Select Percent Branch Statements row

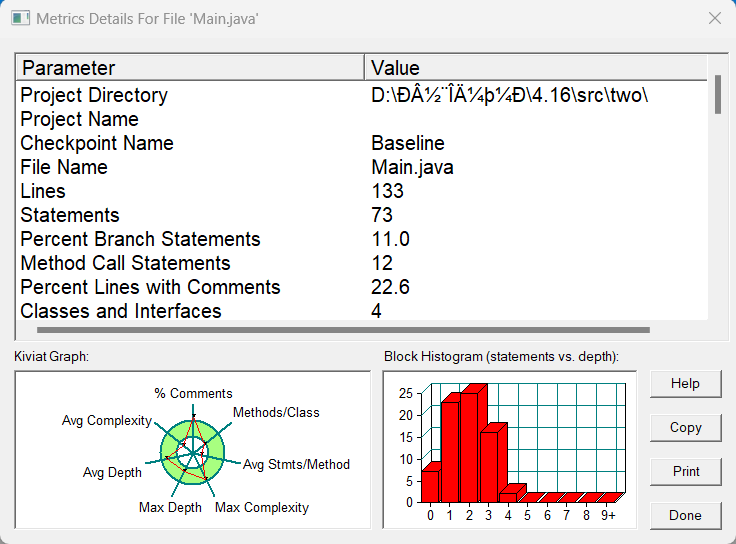click(x=362, y=239)
